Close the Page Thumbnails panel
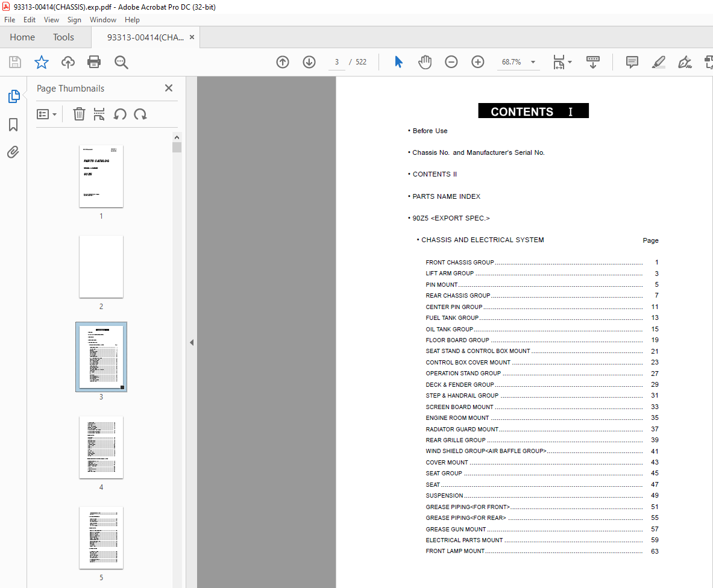 coord(169,88)
